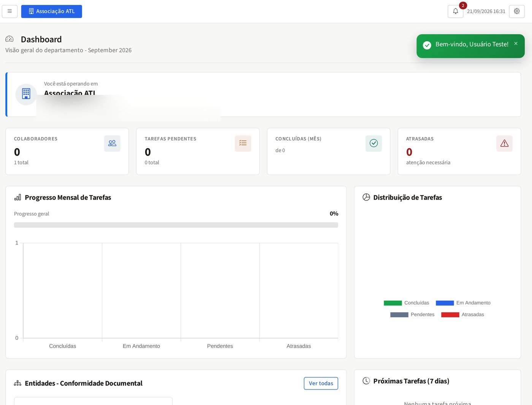Click the 'de 0' text

pyautogui.click(x=280, y=150)
